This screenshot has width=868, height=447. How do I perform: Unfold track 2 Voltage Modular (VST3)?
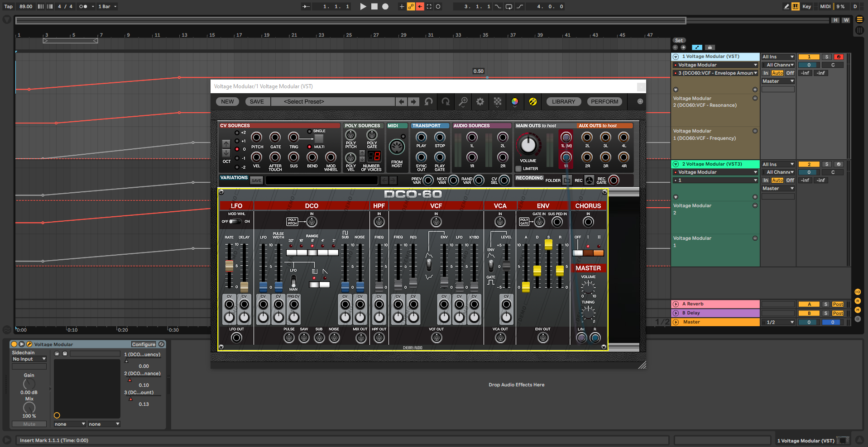(676, 164)
